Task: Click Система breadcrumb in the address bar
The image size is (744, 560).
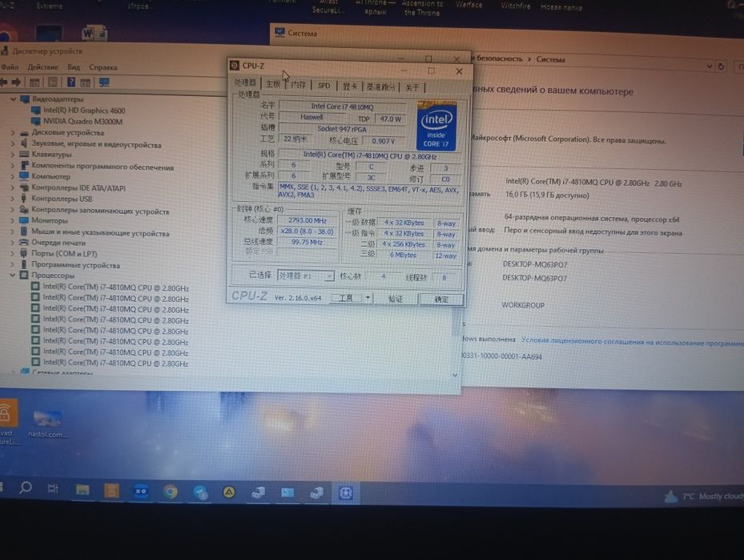Action: click(x=550, y=60)
